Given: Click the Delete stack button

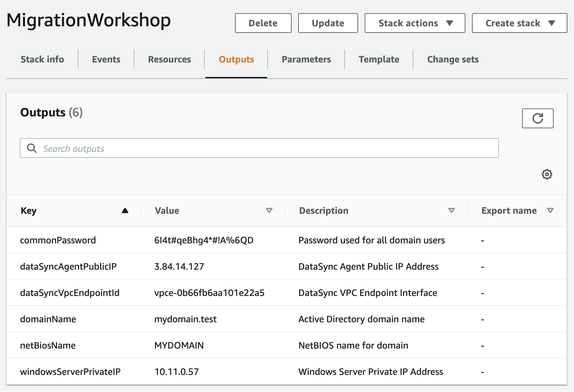Looking at the screenshot, I should [x=263, y=23].
